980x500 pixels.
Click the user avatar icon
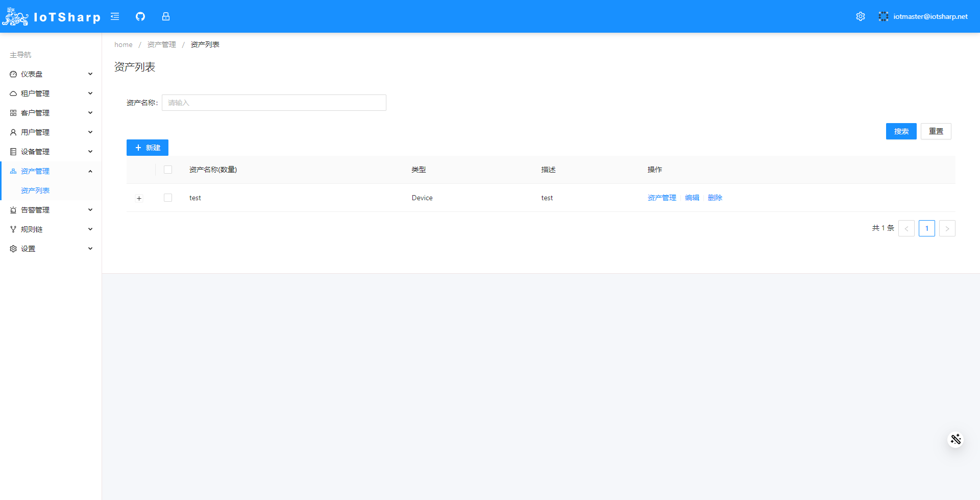884,16
